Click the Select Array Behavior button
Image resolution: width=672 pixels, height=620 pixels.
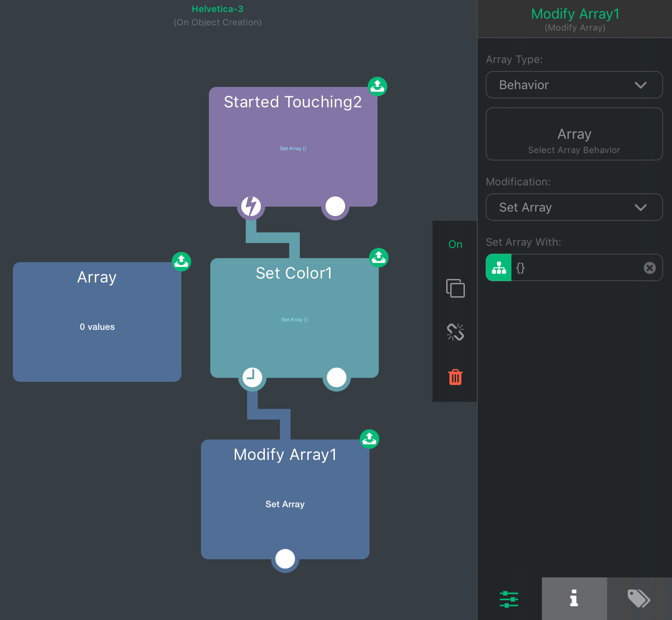coord(574,134)
